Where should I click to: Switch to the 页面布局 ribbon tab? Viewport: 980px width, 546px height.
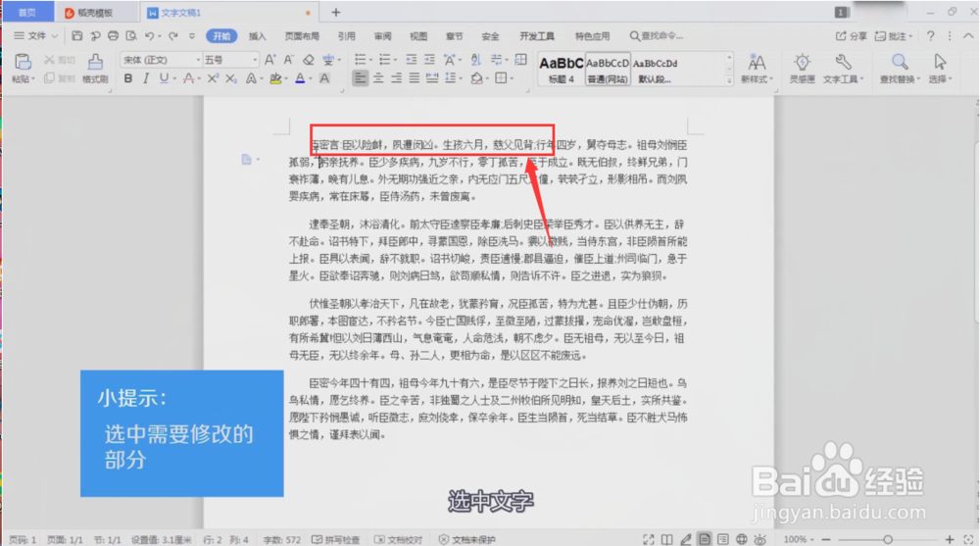click(302, 36)
